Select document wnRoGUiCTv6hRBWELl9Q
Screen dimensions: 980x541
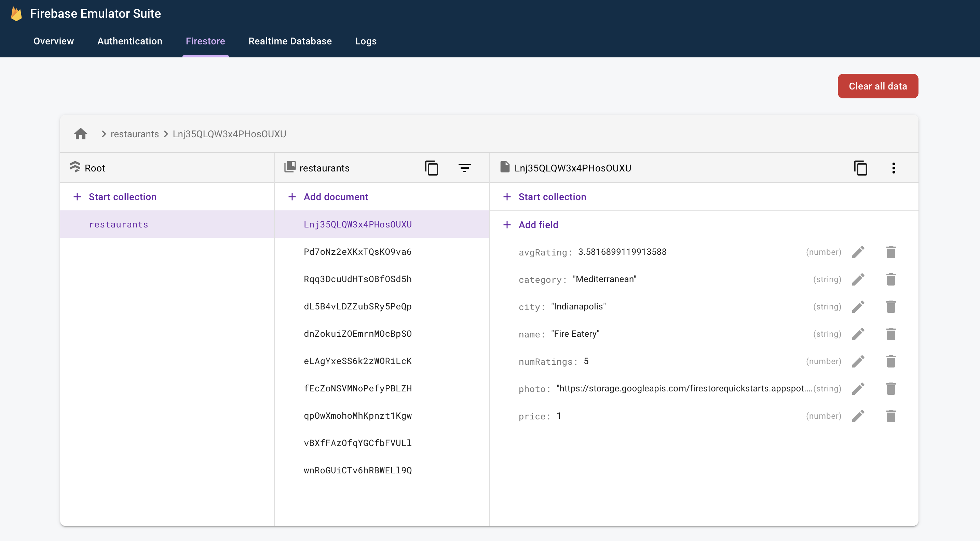click(x=358, y=470)
